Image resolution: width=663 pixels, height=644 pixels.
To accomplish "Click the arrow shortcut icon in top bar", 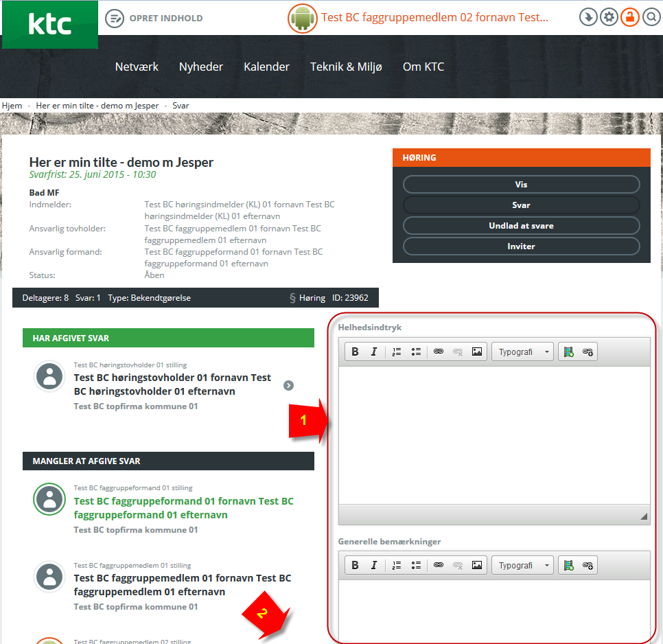I will click(x=588, y=17).
